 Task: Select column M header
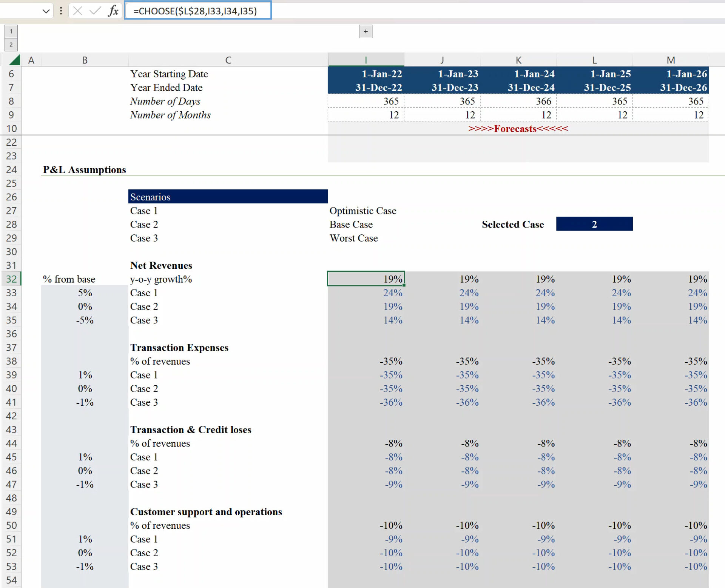[671, 60]
